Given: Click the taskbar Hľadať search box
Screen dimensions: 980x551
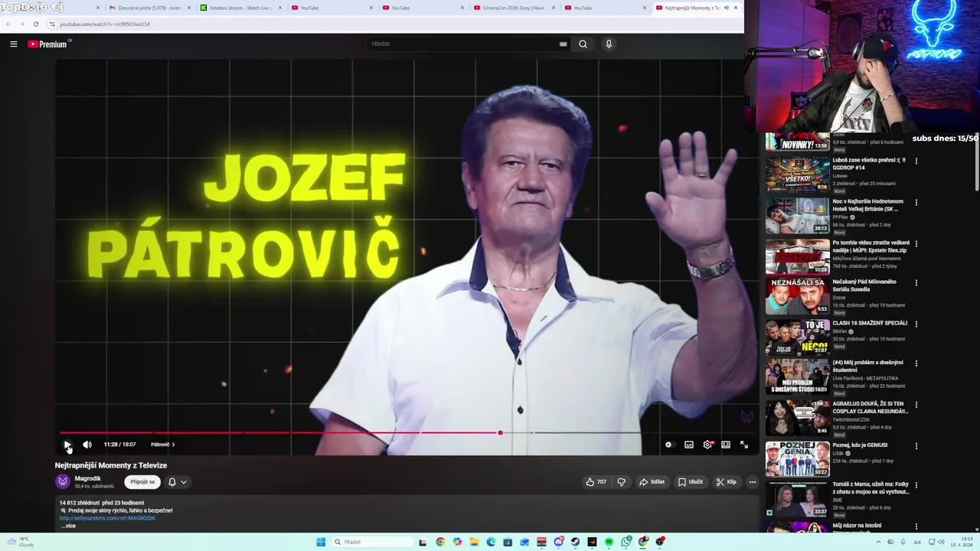Looking at the screenshot, I should pos(372,542).
